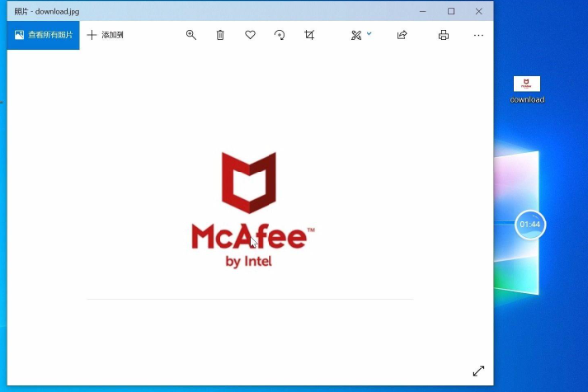Click the 查看所有照片 view all photos button
588x392 pixels.
(43, 35)
